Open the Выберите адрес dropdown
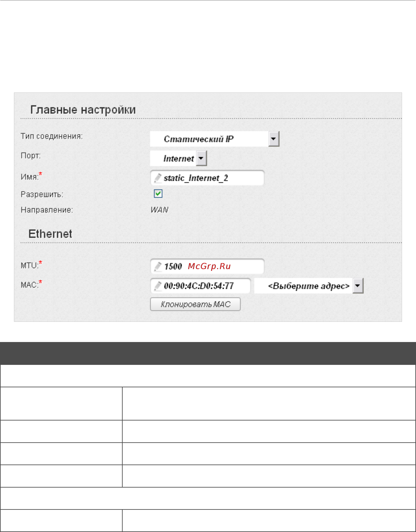This screenshot has width=416, height=532. pos(309,286)
